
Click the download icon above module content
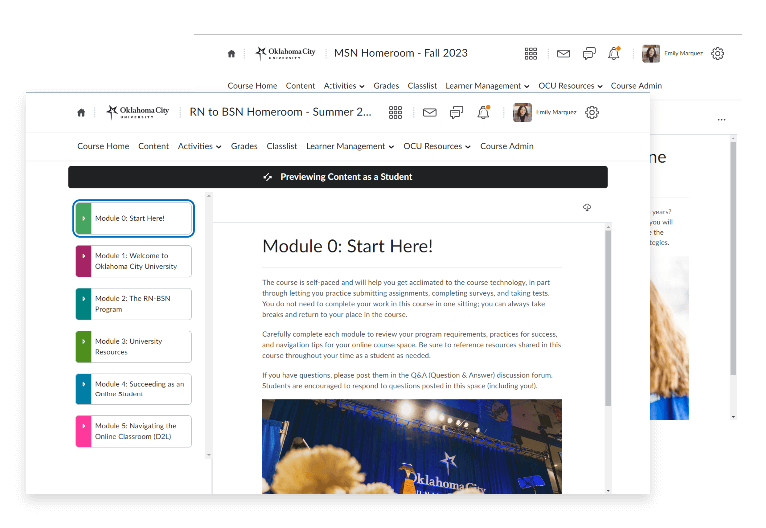[587, 208]
